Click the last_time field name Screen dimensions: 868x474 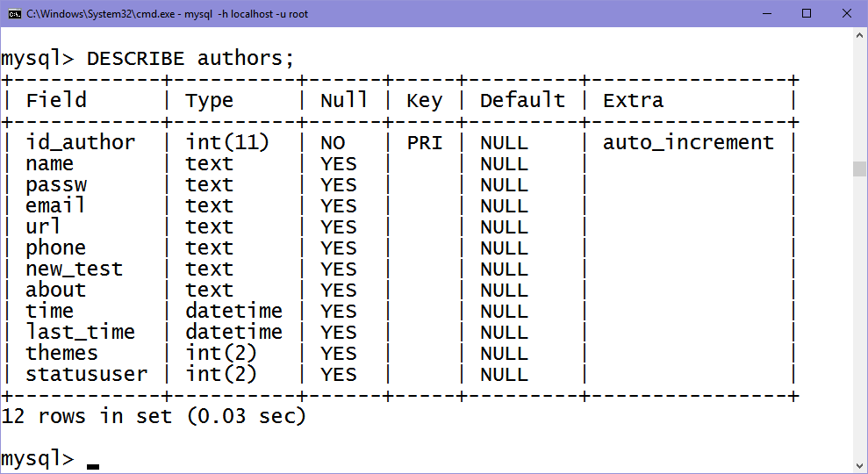(x=80, y=333)
